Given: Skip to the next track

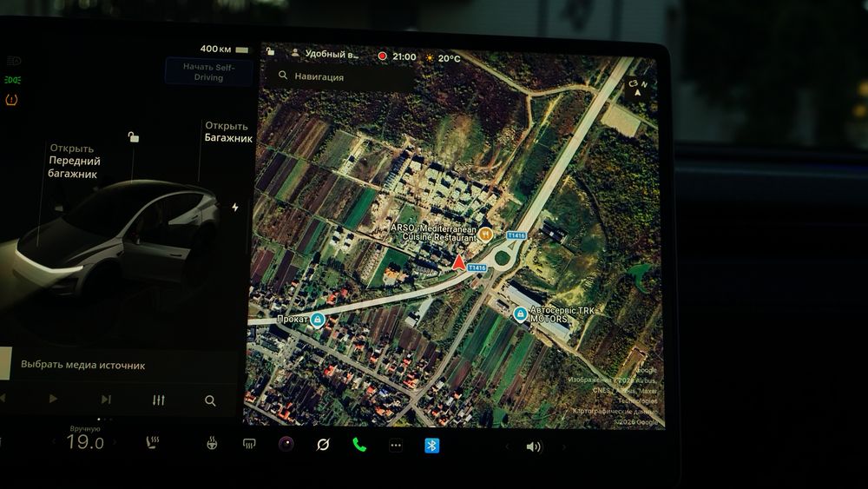Looking at the screenshot, I should click(x=106, y=400).
